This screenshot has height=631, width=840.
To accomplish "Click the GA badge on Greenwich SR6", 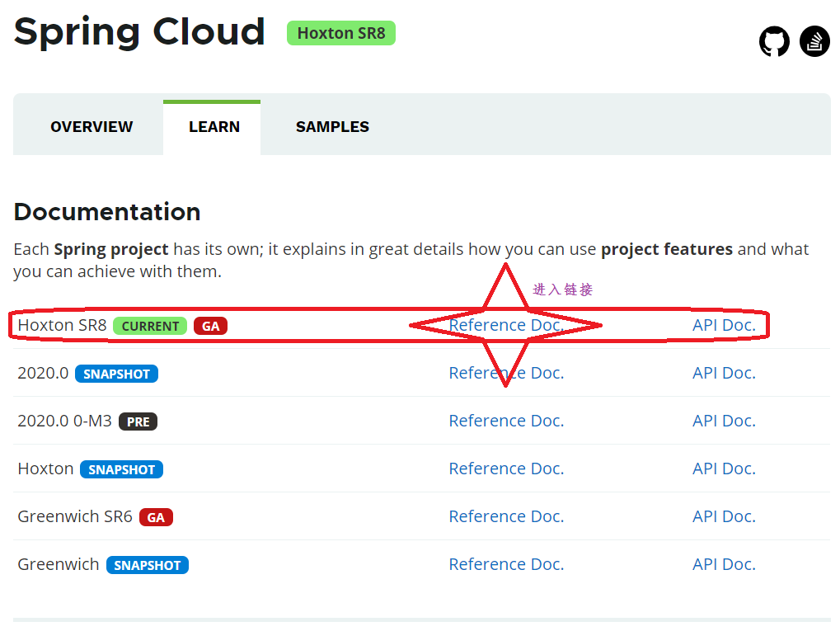I will click(x=156, y=517).
